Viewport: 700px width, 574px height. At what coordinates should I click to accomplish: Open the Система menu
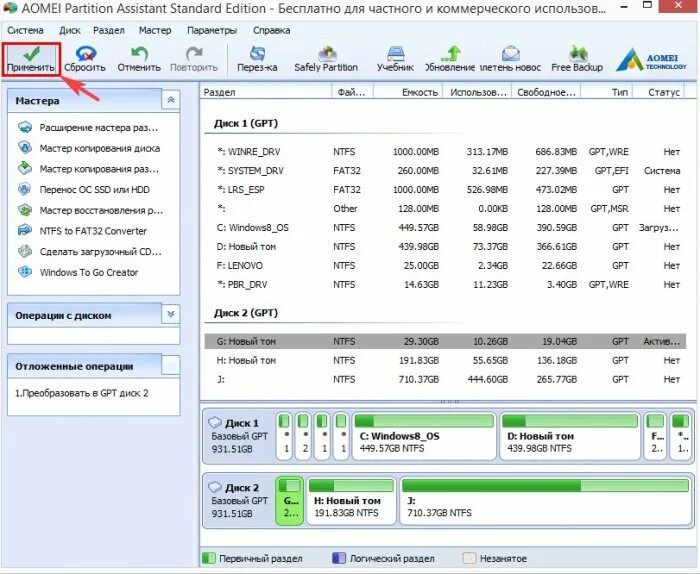(25, 30)
